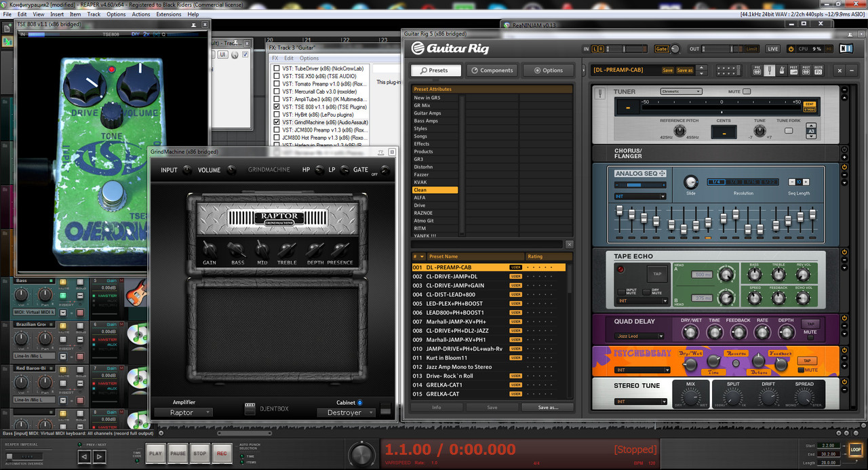The image size is (868, 470).
Task: Clear preset search with the X button
Action: (569, 244)
